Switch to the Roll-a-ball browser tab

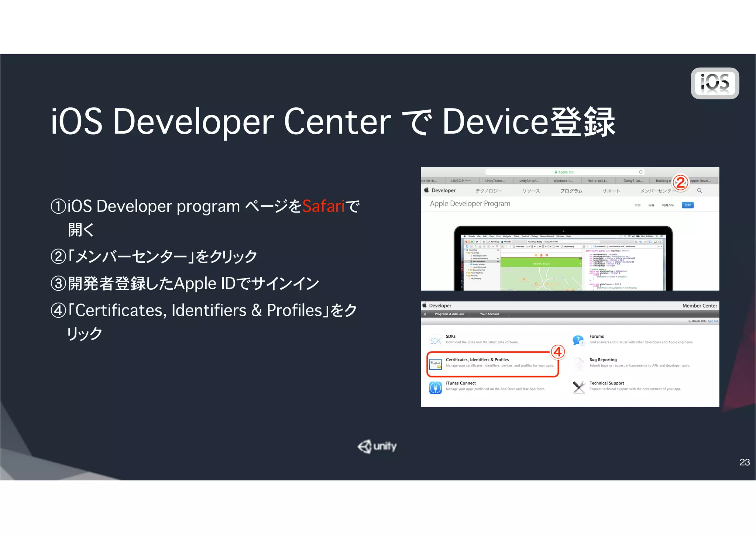pyautogui.click(x=598, y=181)
